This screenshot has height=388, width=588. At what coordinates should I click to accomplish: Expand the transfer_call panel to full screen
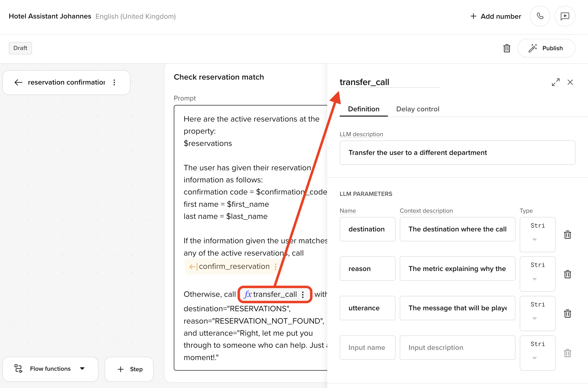pyautogui.click(x=556, y=82)
